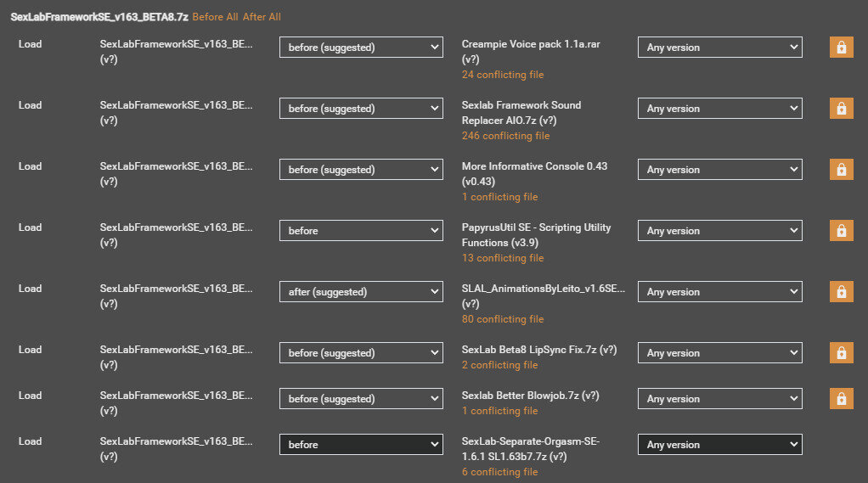
Task: Click the 'After All' link
Action: [262, 17]
